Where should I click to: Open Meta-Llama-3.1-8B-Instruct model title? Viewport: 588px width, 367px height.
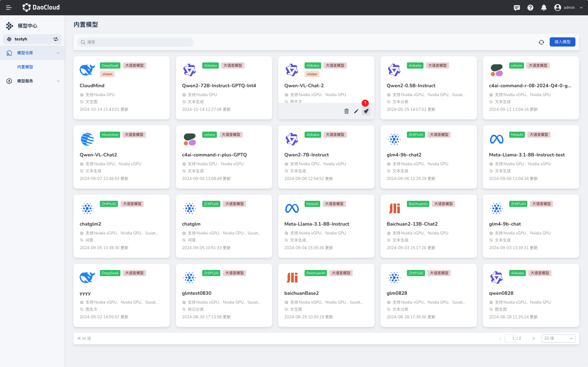[317, 224]
